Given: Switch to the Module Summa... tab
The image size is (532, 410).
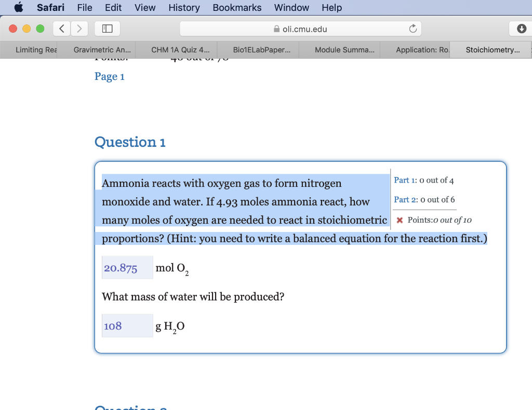Looking at the screenshot, I should coord(339,50).
